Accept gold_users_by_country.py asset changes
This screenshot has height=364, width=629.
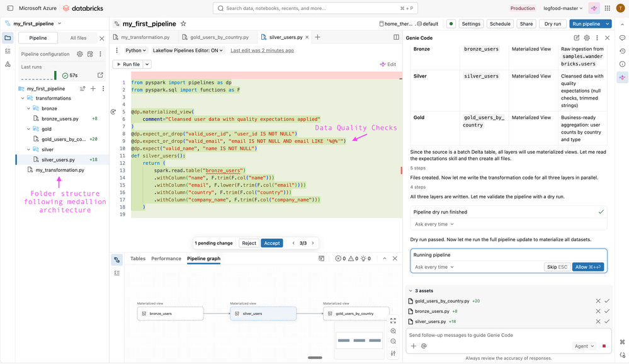607,301
